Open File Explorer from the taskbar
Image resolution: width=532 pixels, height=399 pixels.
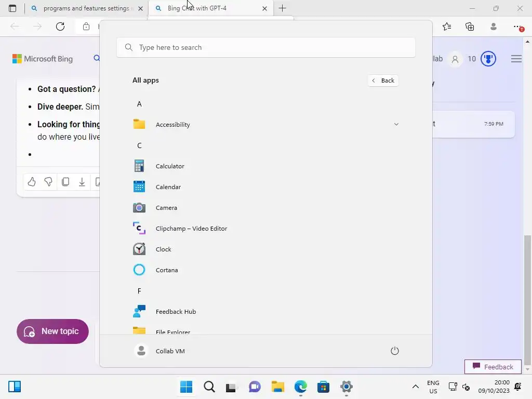277,387
